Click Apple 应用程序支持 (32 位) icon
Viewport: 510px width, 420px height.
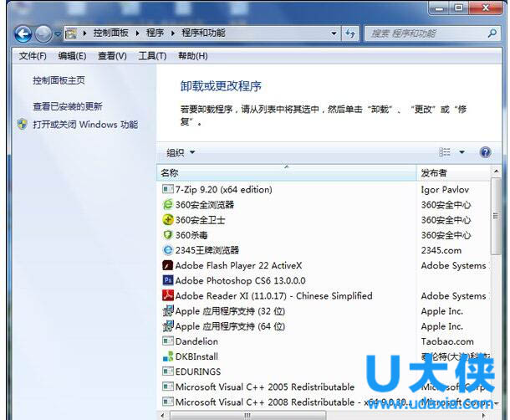[167, 310]
